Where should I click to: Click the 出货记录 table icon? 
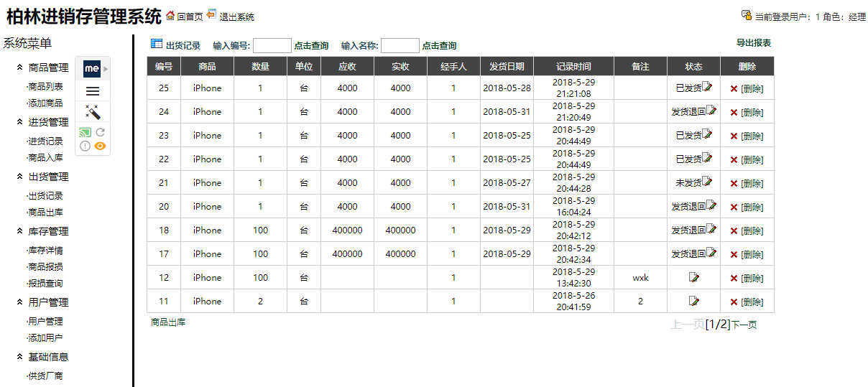coord(157,44)
